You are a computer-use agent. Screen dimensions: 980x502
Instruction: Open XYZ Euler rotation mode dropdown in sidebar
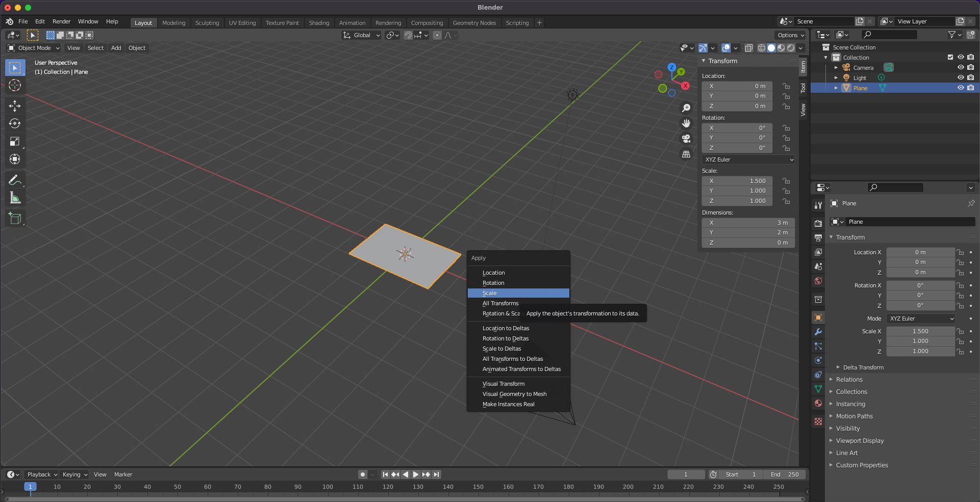click(x=748, y=160)
